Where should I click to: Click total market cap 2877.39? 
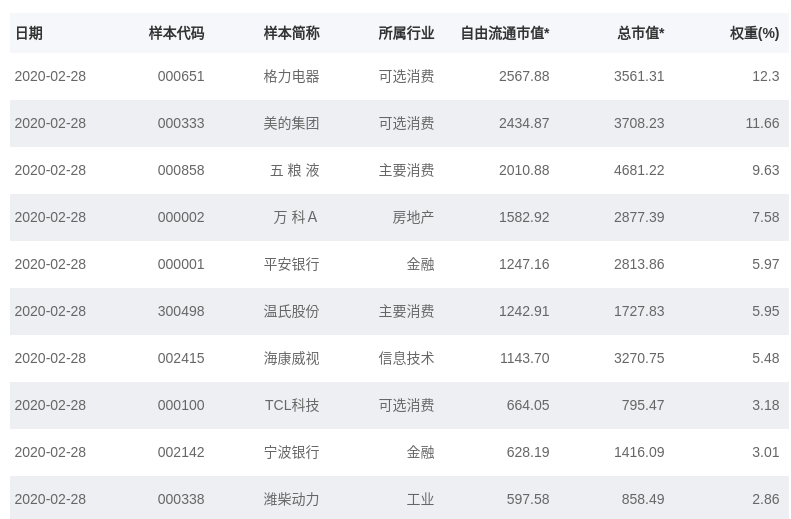[x=639, y=217]
